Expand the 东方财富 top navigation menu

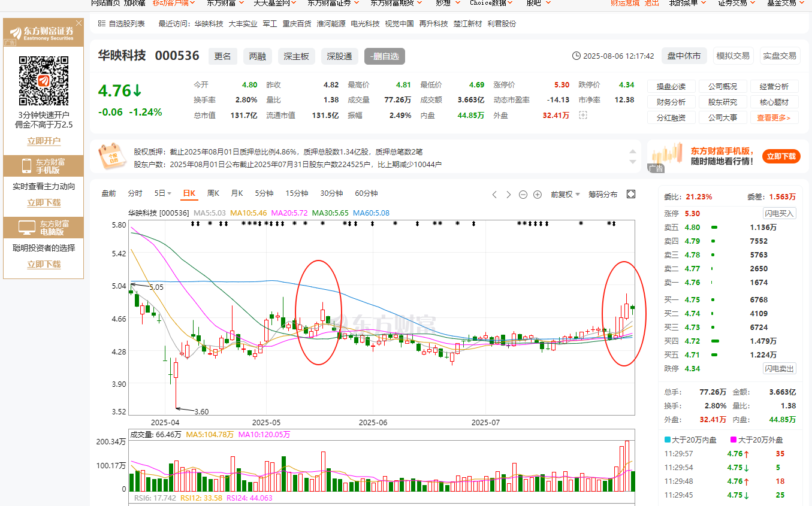pos(225,3)
